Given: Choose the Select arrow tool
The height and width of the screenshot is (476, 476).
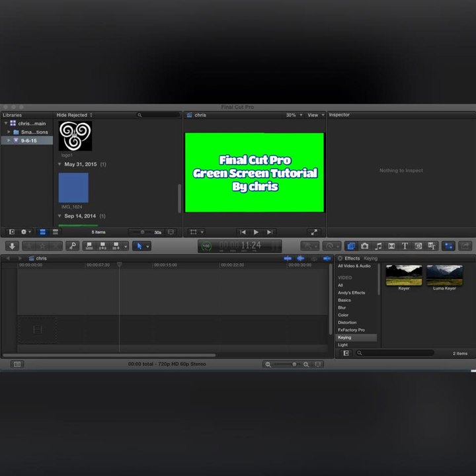Looking at the screenshot, I should (x=139, y=246).
